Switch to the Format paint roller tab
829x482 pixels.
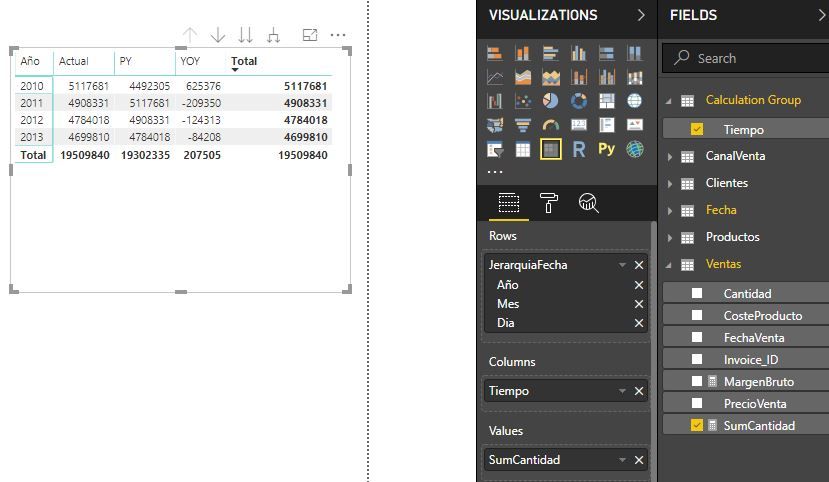548,203
